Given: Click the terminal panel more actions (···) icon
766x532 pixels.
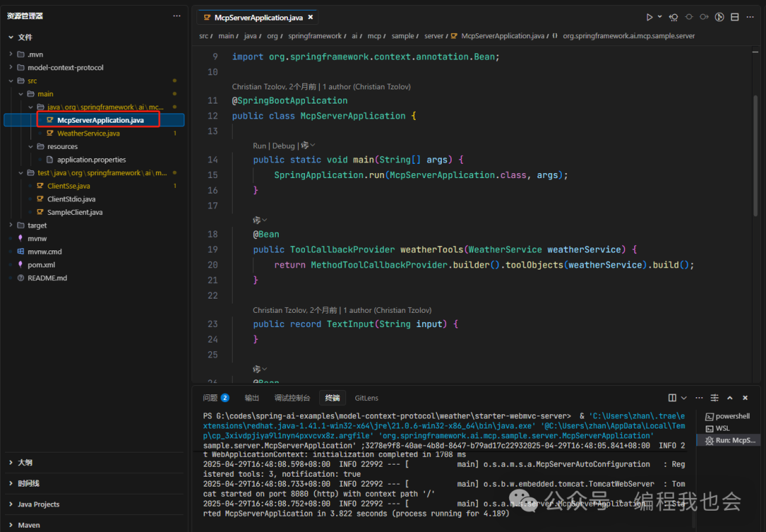Looking at the screenshot, I should (x=699, y=397).
